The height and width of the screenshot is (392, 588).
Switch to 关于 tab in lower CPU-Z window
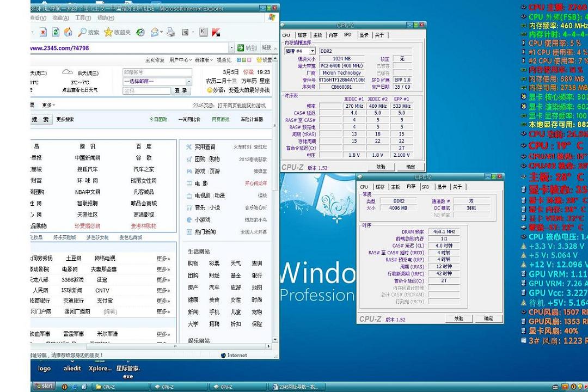(x=457, y=187)
